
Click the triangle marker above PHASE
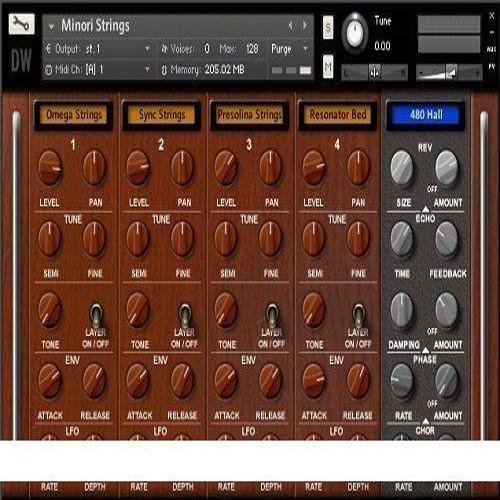[x=425, y=350]
